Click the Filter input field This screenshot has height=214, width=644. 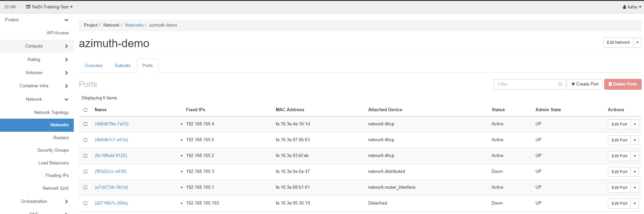526,84
